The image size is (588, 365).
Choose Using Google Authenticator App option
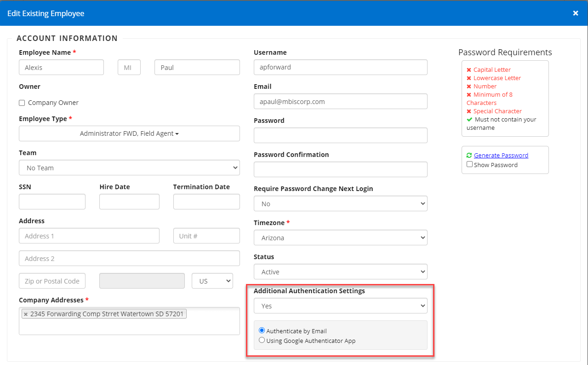click(262, 341)
